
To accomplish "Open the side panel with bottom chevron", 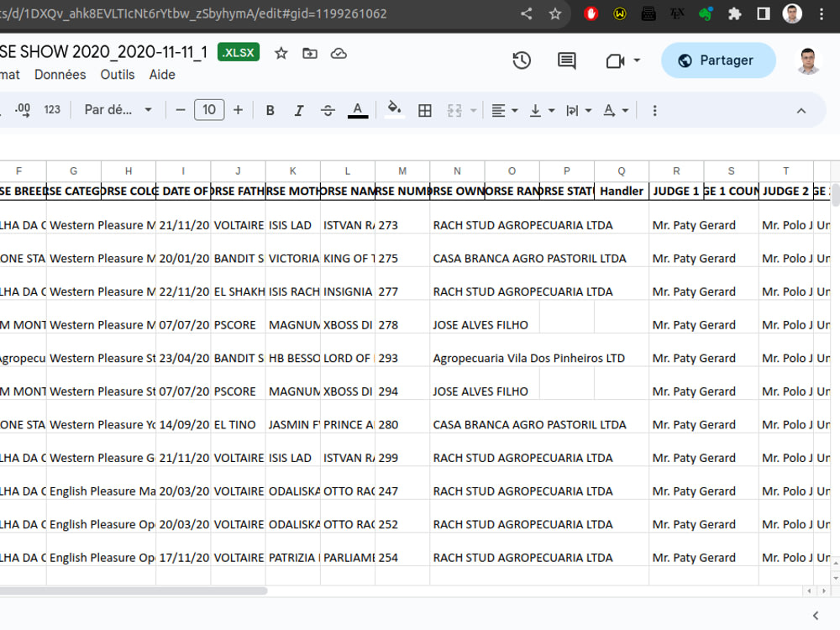I will click(x=816, y=616).
